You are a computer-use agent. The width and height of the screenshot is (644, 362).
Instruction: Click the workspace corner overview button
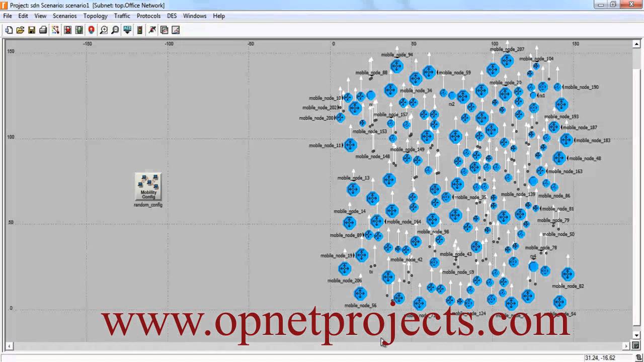[x=636, y=346]
